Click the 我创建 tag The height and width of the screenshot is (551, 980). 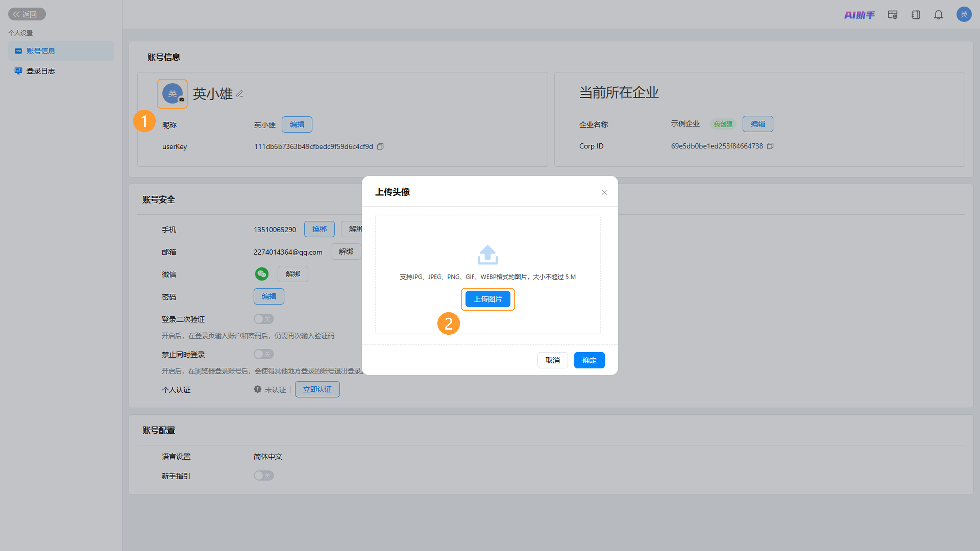723,124
